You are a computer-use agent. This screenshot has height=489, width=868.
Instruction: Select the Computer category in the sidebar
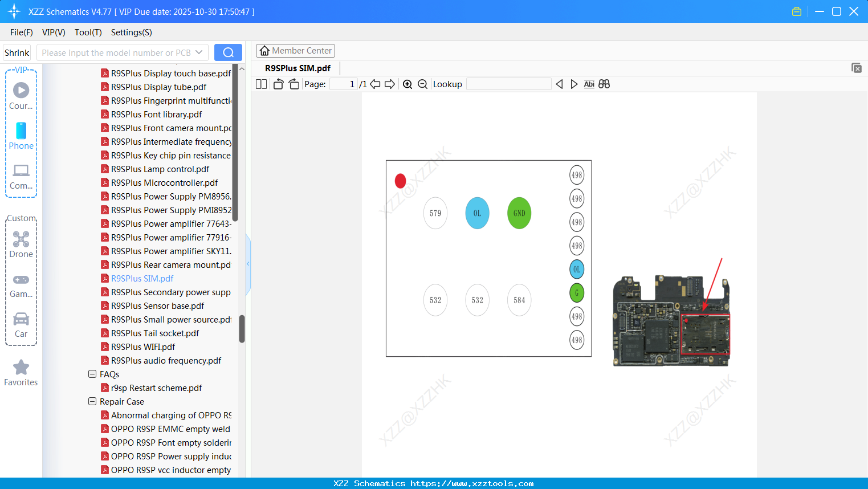tap(21, 177)
